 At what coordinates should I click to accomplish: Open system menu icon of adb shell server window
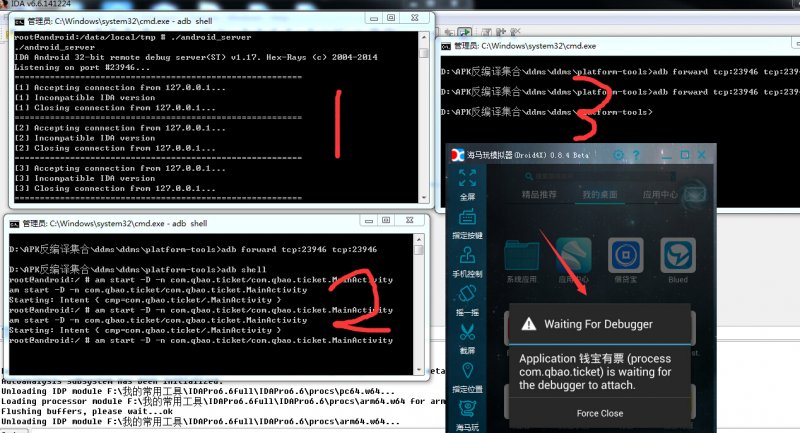[19, 21]
